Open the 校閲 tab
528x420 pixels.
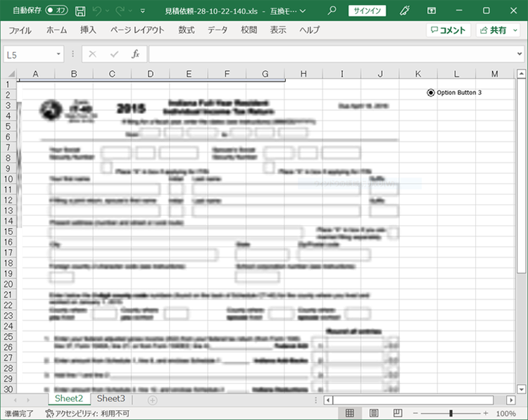click(x=249, y=30)
